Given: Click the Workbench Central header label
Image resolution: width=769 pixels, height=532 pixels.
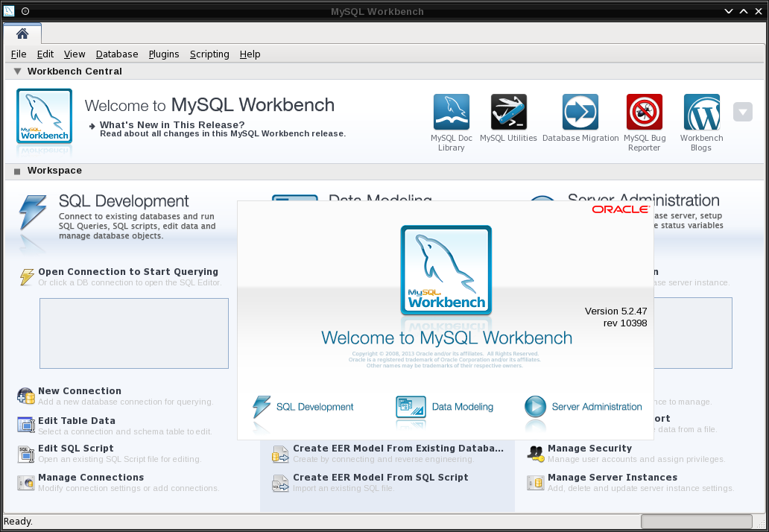Looking at the screenshot, I should pos(75,71).
